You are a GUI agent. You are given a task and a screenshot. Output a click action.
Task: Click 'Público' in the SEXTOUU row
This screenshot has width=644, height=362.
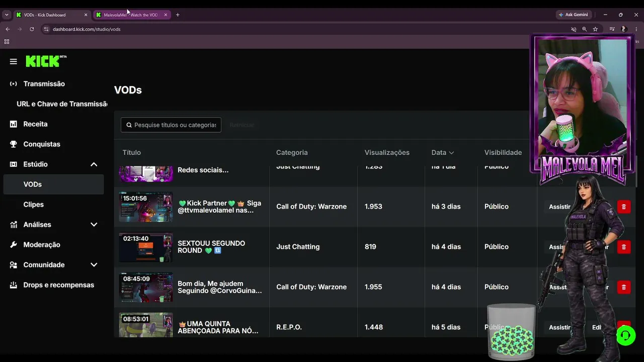497,247
